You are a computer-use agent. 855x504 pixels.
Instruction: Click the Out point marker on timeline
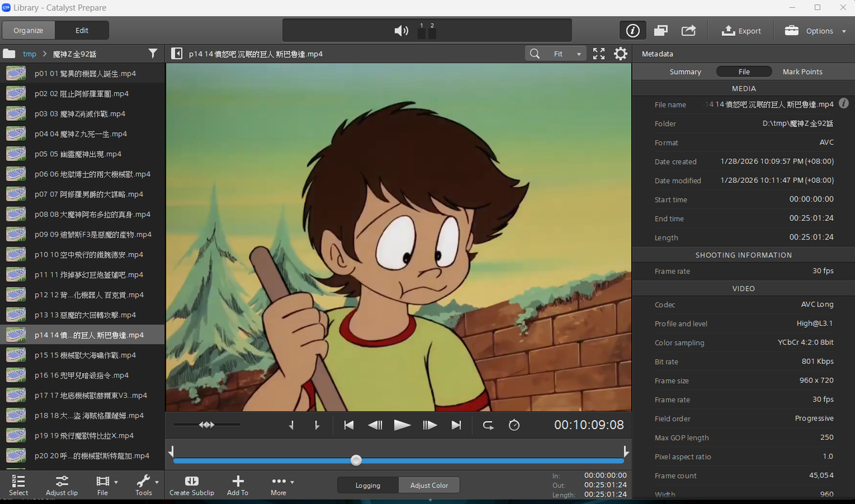coord(626,451)
